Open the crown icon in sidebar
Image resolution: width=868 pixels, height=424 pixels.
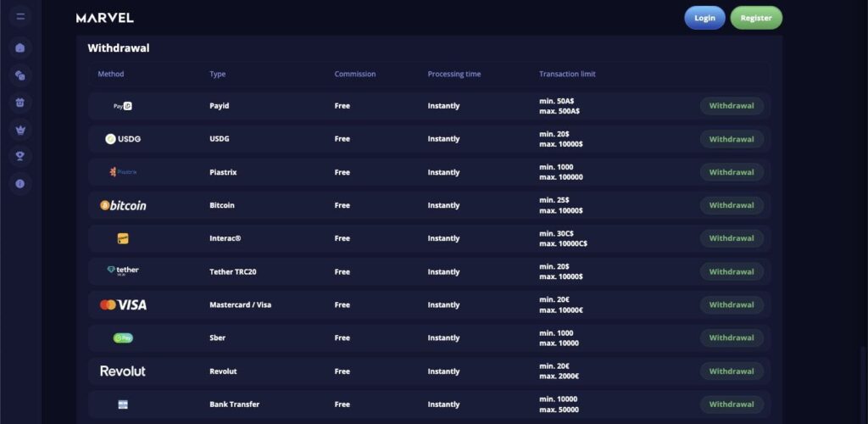pos(20,130)
